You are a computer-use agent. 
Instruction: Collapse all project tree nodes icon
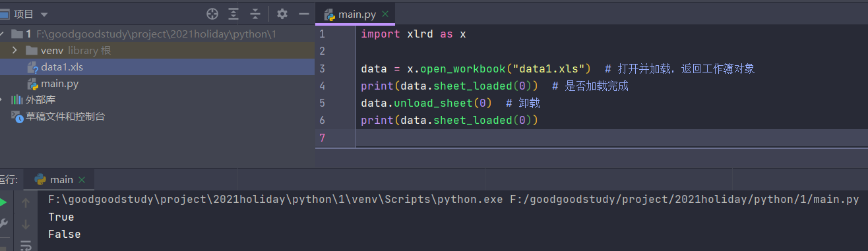click(x=255, y=14)
